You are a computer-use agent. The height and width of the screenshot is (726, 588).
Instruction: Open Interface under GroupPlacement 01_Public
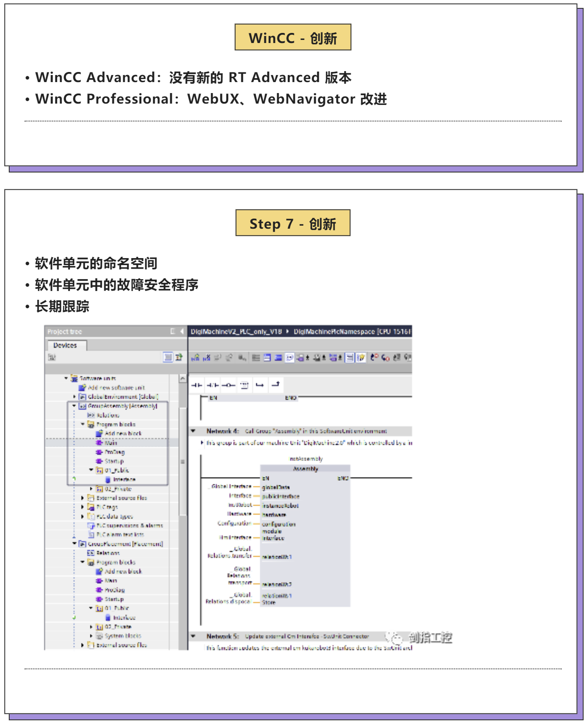point(121,618)
